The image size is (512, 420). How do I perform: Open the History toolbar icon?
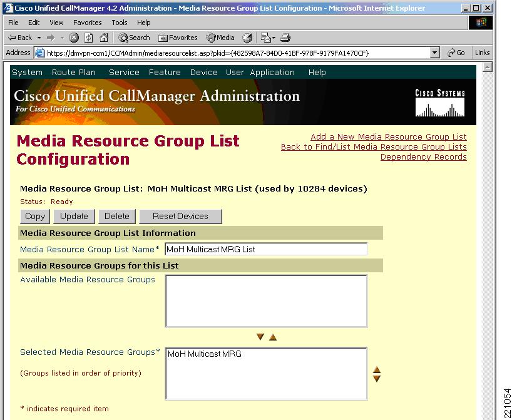(x=247, y=38)
